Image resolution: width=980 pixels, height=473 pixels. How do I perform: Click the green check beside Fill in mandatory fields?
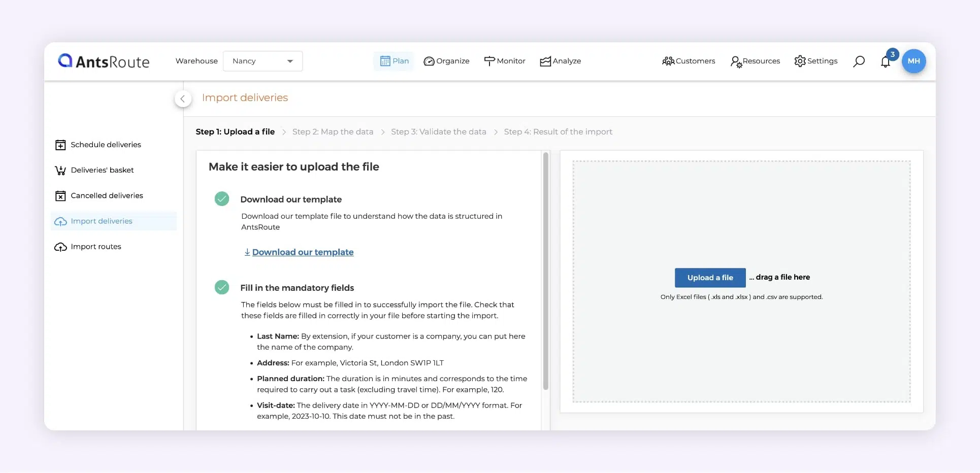[x=222, y=287]
